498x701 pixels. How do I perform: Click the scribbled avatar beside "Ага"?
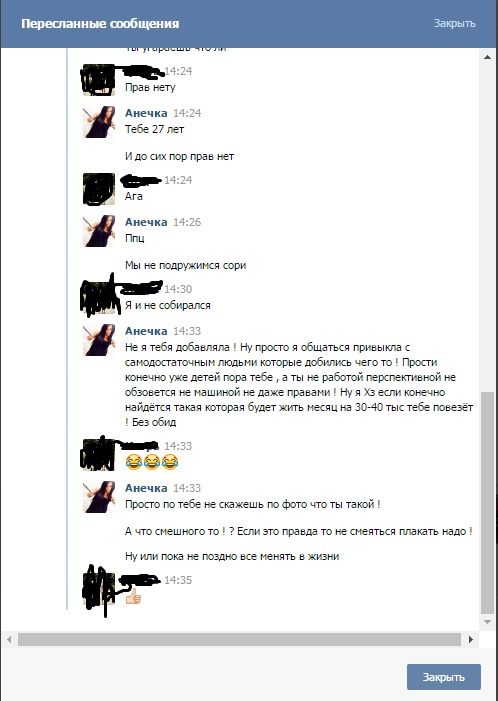coord(99,189)
